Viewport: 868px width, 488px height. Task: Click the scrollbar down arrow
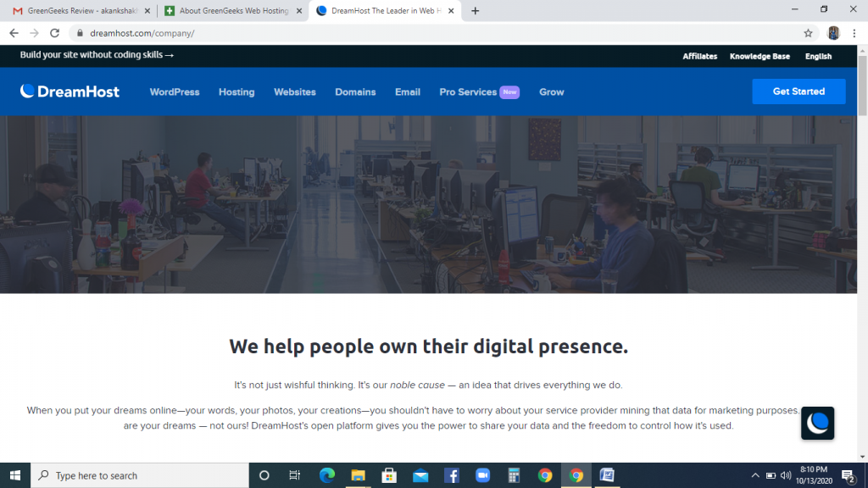tap(862, 457)
